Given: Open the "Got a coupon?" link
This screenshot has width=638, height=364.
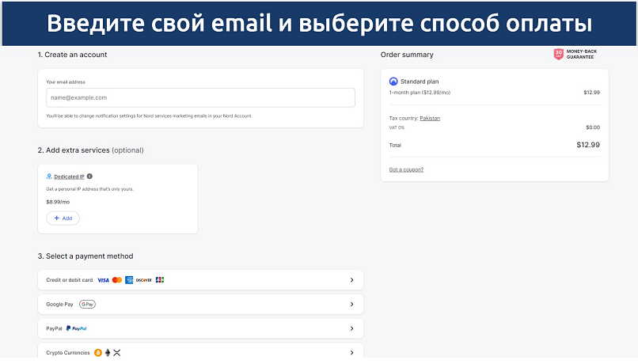Looking at the screenshot, I should coord(406,169).
